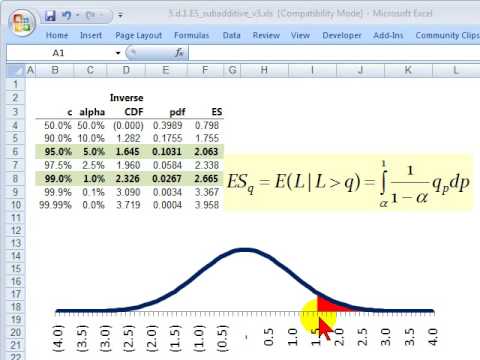Click the fx insert function icon

179,53
